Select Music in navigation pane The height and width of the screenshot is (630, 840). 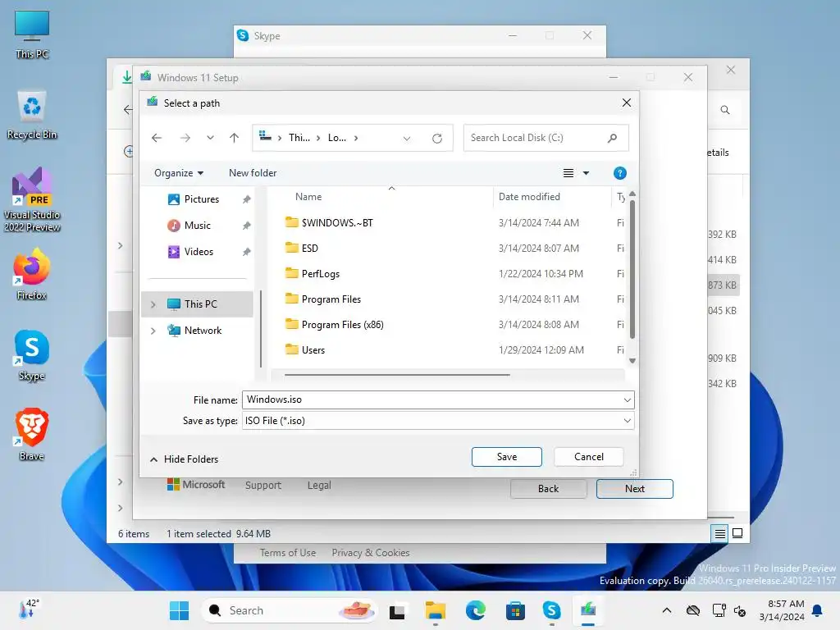coord(197,226)
